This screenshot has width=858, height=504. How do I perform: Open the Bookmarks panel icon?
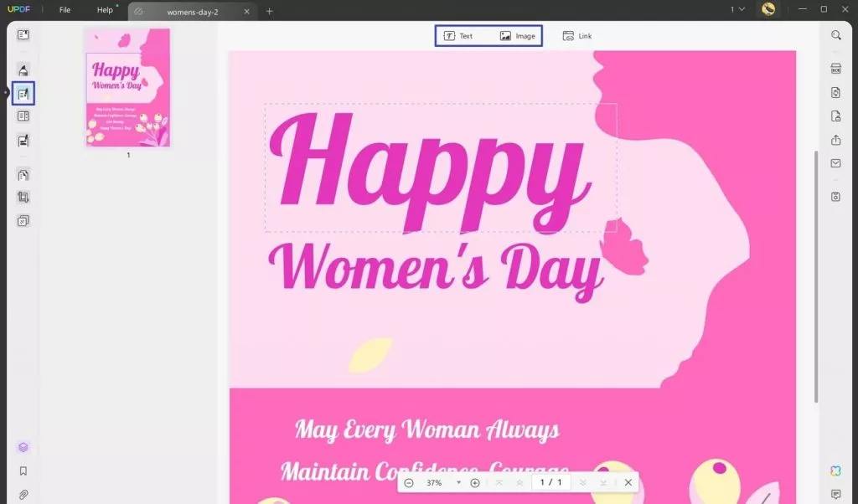(x=23, y=471)
